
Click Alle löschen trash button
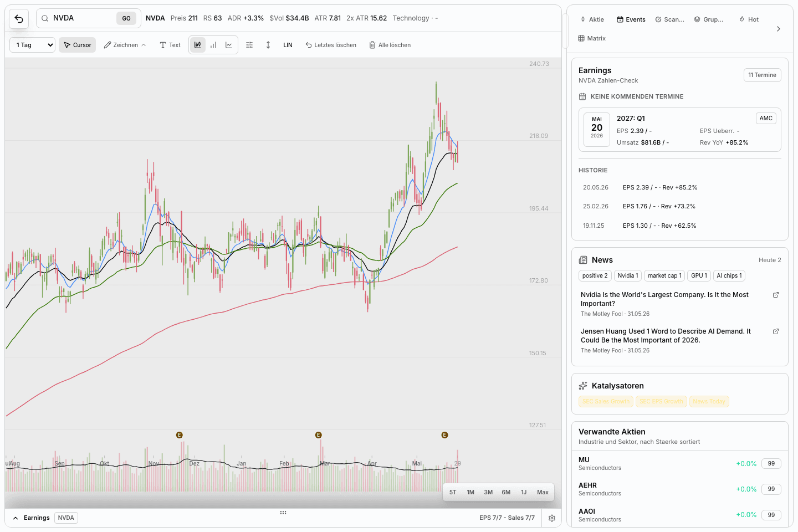(390, 45)
